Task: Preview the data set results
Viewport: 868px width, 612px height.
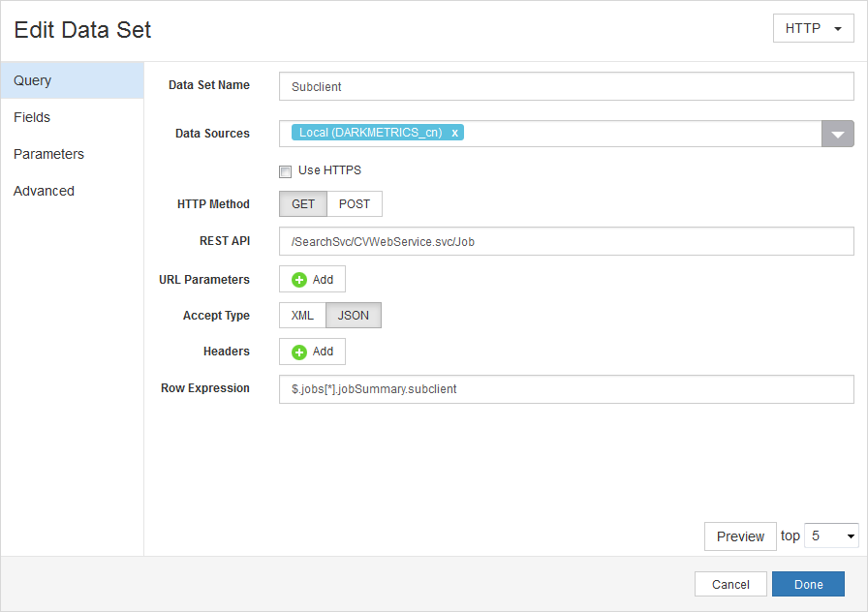Action: pyautogui.click(x=740, y=535)
